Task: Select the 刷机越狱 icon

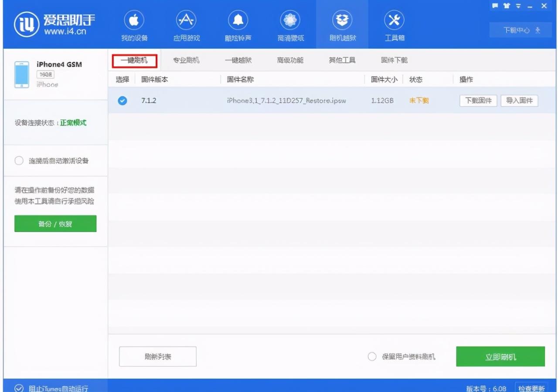Action: (x=342, y=24)
